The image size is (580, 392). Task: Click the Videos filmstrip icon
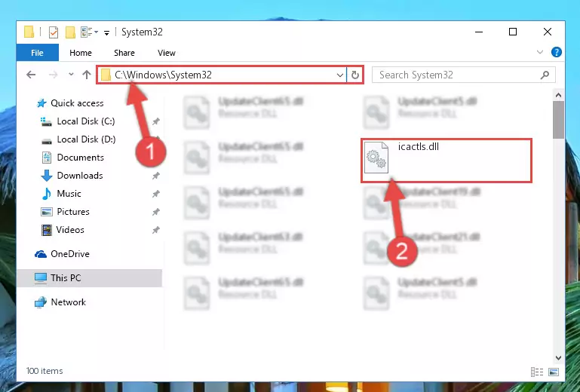[47, 230]
